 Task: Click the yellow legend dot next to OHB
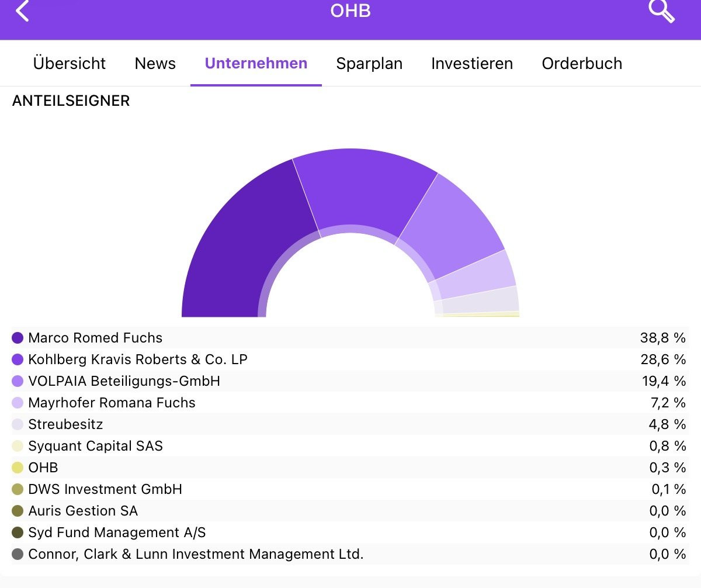click(x=16, y=468)
